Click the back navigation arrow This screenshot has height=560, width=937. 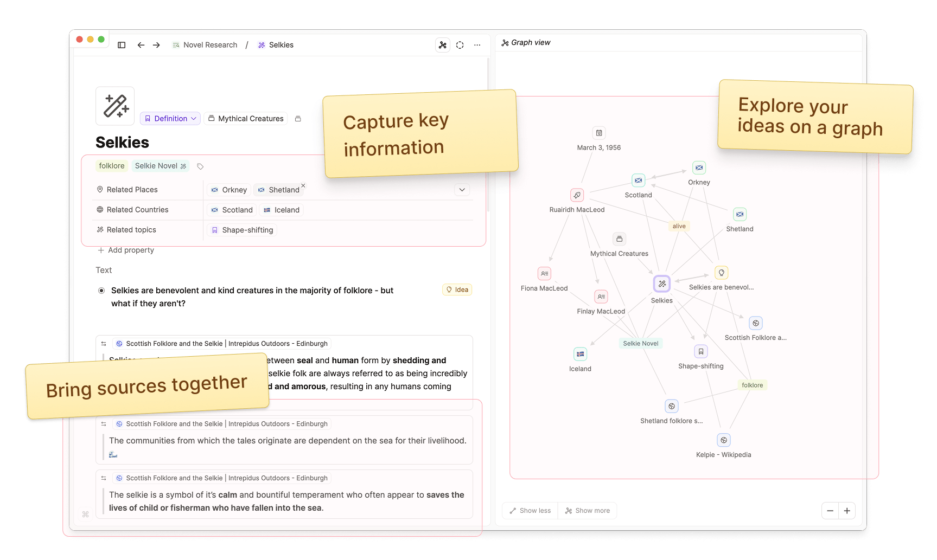pos(141,45)
